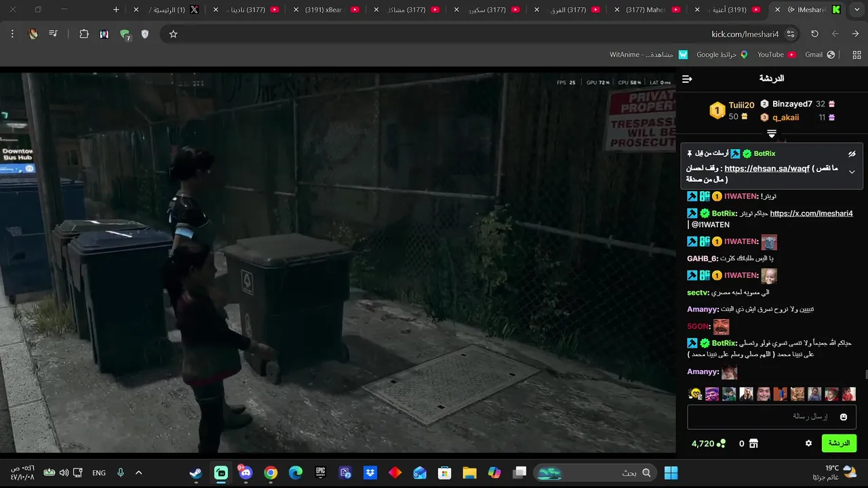Open the grey shield extension icon
The width and height of the screenshot is (868, 488).
(x=145, y=34)
